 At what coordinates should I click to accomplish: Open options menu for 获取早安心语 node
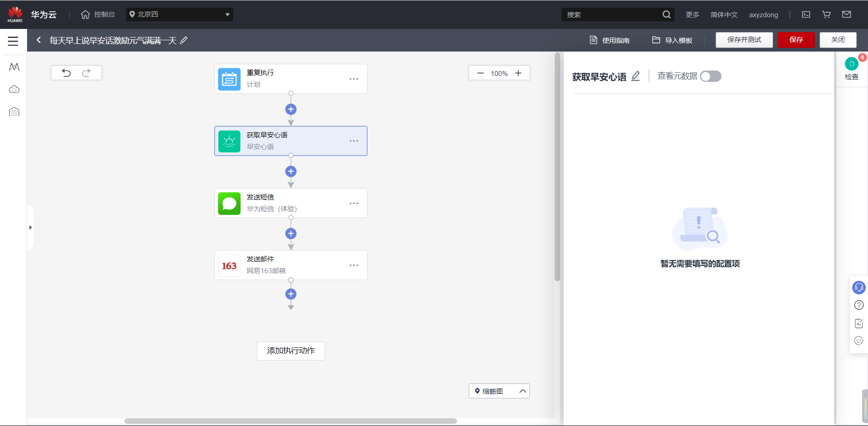(354, 141)
